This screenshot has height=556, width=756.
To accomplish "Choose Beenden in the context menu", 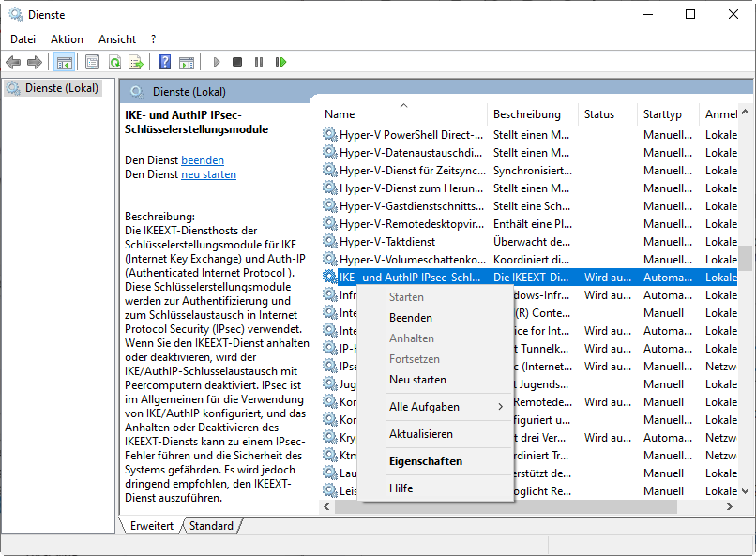I will pyautogui.click(x=411, y=318).
